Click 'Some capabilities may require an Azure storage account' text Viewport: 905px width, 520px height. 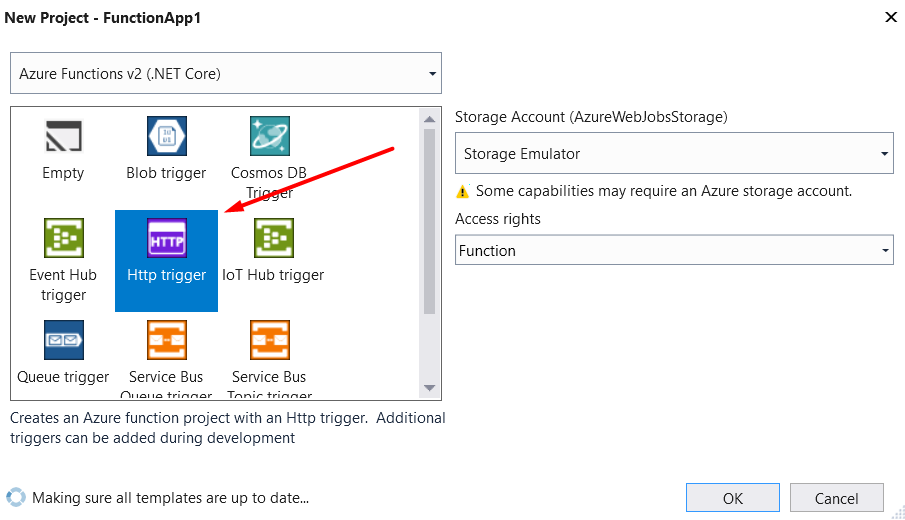(x=664, y=191)
